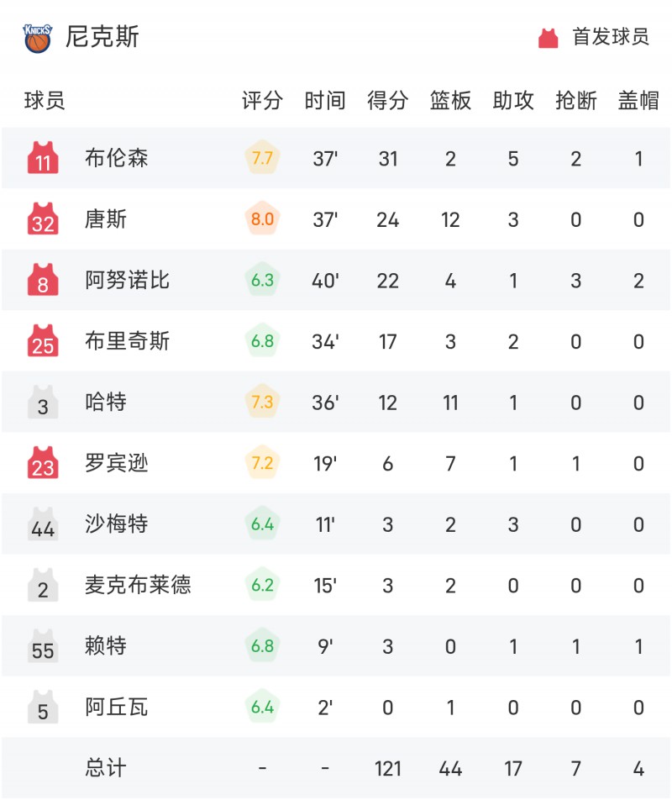Tap the red starter jersey legend icon
Screen dimensions: 672x800
click(549, 39)
